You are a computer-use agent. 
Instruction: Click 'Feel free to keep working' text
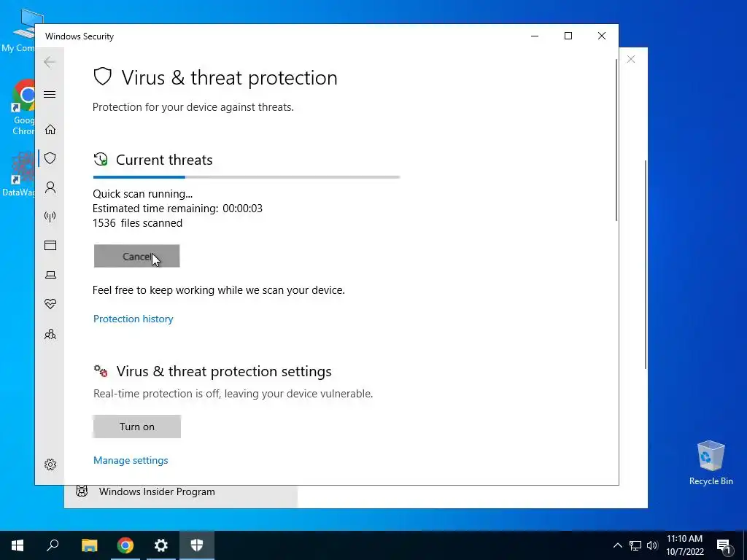[x=219, y=290]
